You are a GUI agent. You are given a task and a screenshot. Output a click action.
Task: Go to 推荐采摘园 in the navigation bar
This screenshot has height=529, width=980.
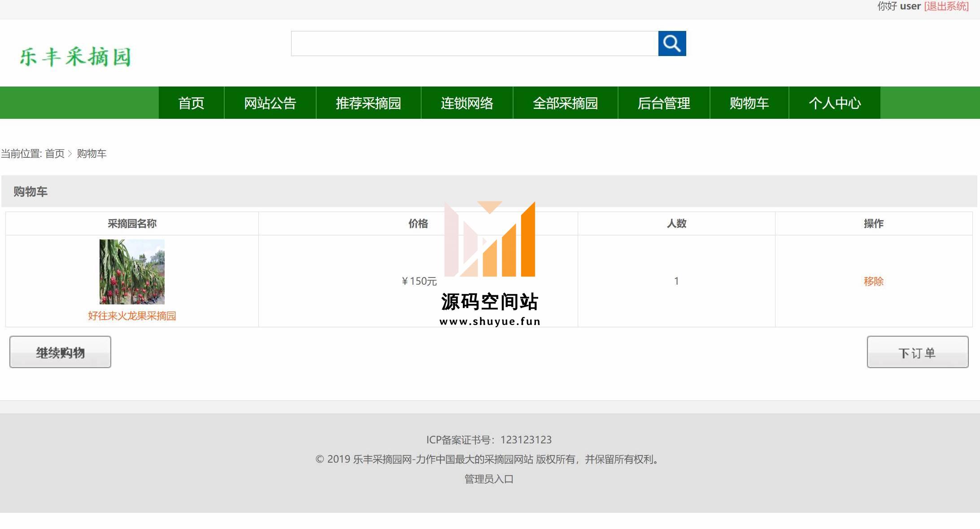369,103
